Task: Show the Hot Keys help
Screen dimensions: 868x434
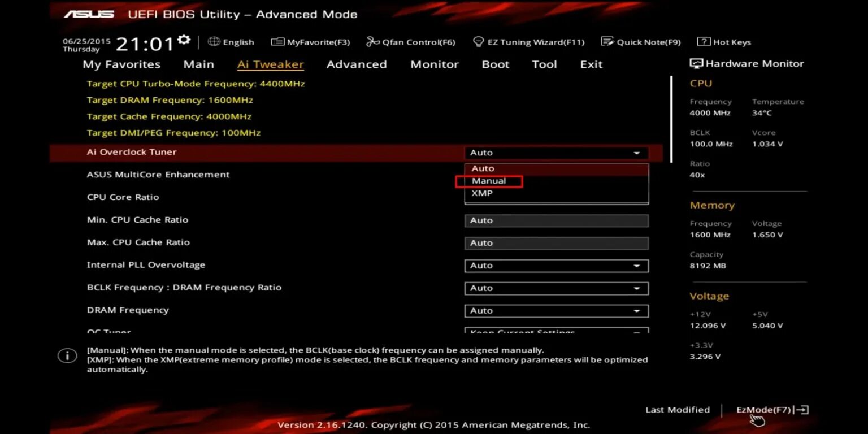Action: 724,42
